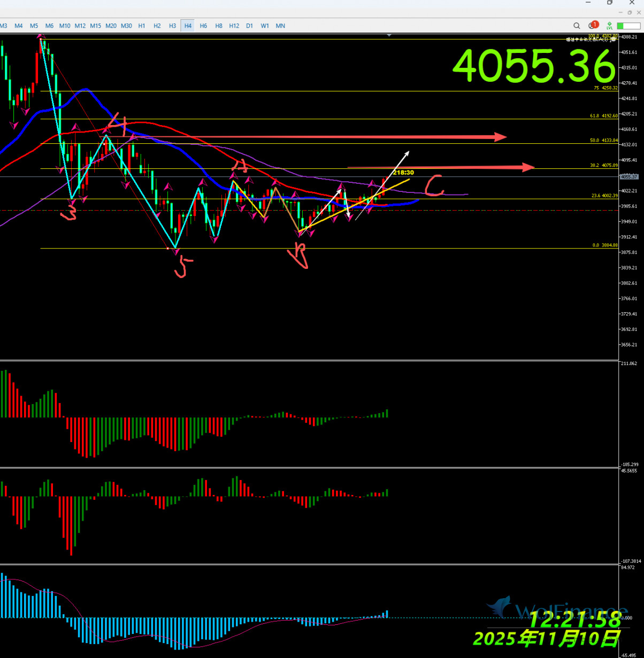Select the 50.0 Fibonacci level label

603,140
